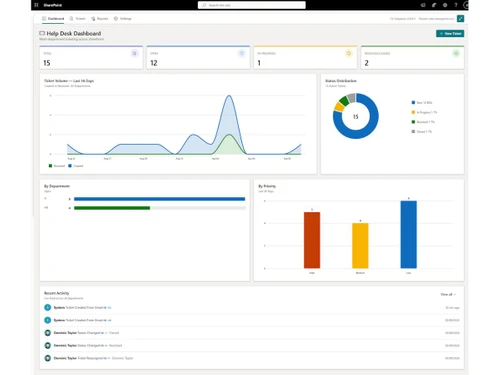500x375 pixels.
Task: Click the red High priority bar
Action: pos(312,240)
